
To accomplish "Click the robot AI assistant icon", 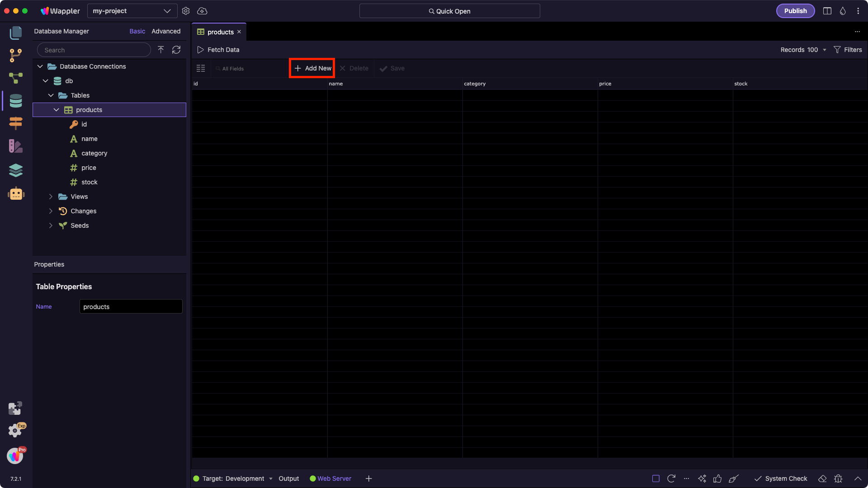I will coord(16,194).
